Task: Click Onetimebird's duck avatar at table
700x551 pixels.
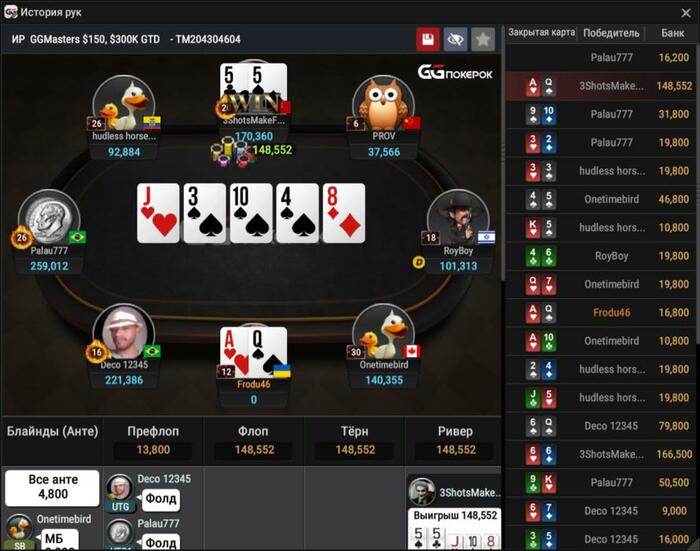Action: pyautogui.click(x=383, y=333)
